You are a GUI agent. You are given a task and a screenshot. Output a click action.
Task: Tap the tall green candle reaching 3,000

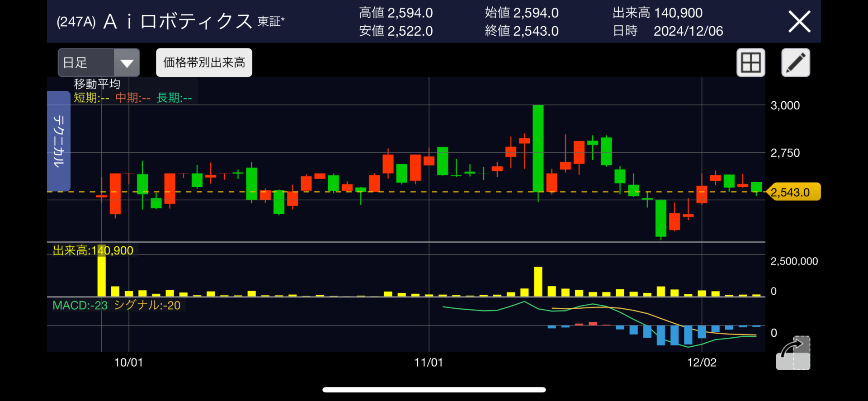[538, 148]
